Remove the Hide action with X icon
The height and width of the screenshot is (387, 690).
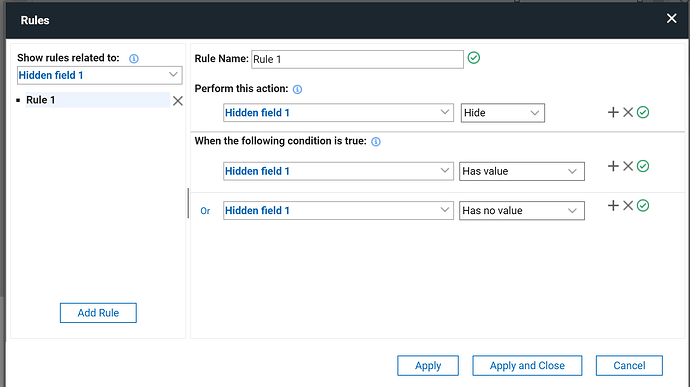click(628, 112)
